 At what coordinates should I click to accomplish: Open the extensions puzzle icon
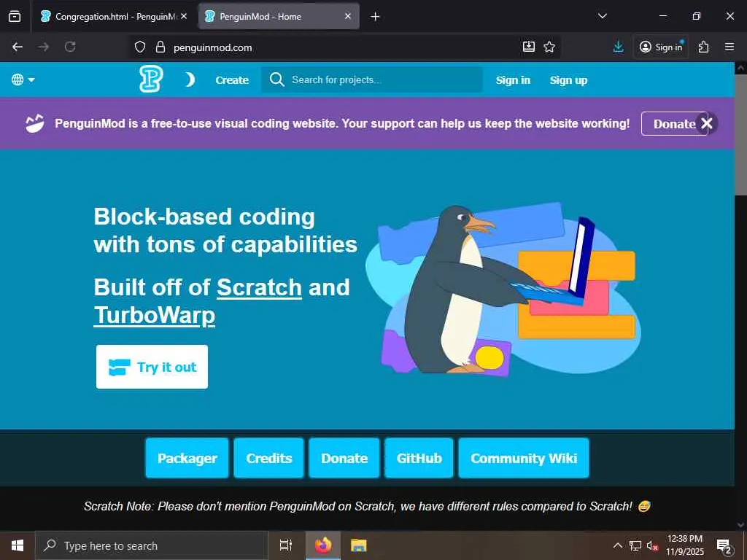[704, 47]
